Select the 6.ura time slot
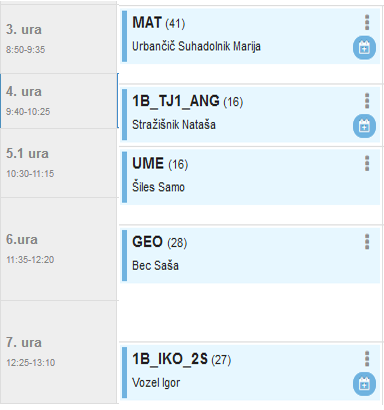 59,249
